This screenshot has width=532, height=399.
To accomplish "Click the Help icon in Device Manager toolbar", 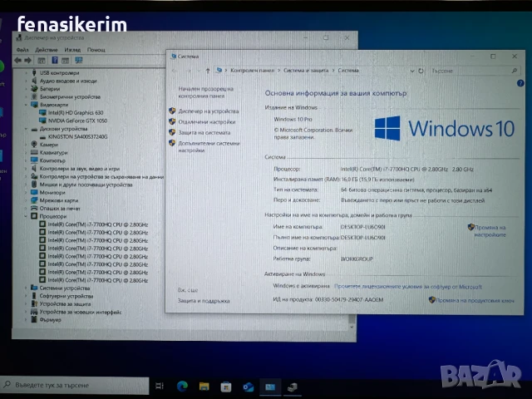I will pyautogui.click(x=55, y=61).
